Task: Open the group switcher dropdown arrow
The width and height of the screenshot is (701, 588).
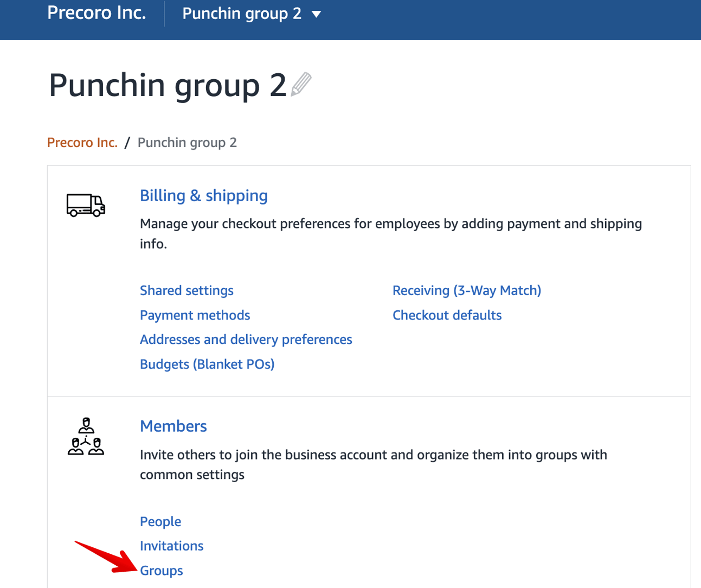Action: (x=318, y=13)
